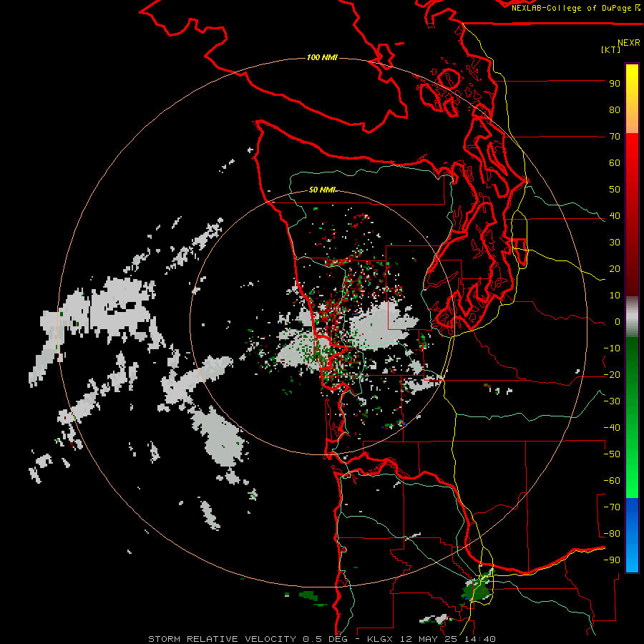Click the 30 value on velocity scale
The image size is (644, 644).
pyautogui.click(x=615, y=243)
